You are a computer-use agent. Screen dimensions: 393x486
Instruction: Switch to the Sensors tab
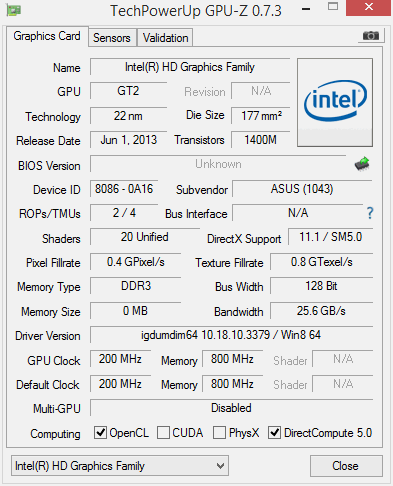(112, 38)
